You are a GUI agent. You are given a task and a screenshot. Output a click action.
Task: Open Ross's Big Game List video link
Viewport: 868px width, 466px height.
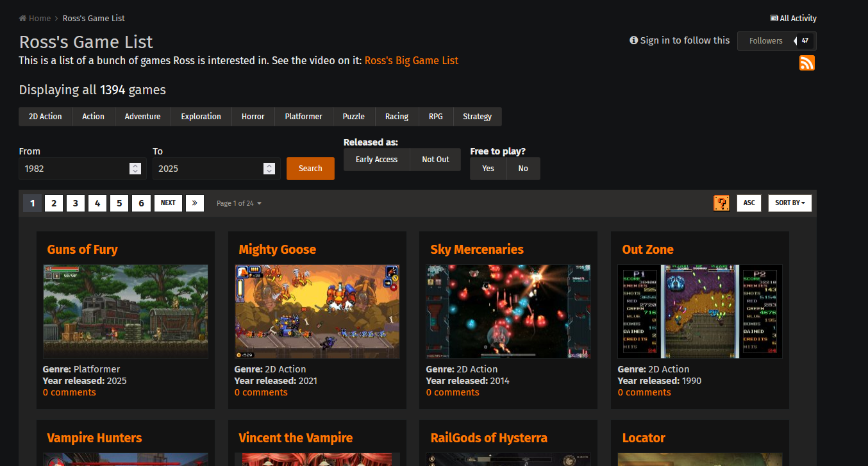pyautogui.click(x=412, y=61)
